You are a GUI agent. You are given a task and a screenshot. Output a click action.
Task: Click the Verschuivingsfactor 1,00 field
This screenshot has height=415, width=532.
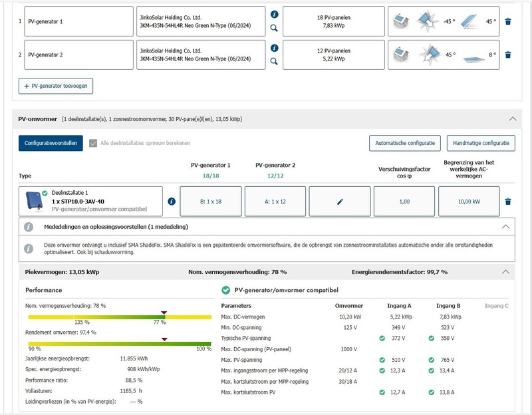pyautogui.click(x=404, y=202)
